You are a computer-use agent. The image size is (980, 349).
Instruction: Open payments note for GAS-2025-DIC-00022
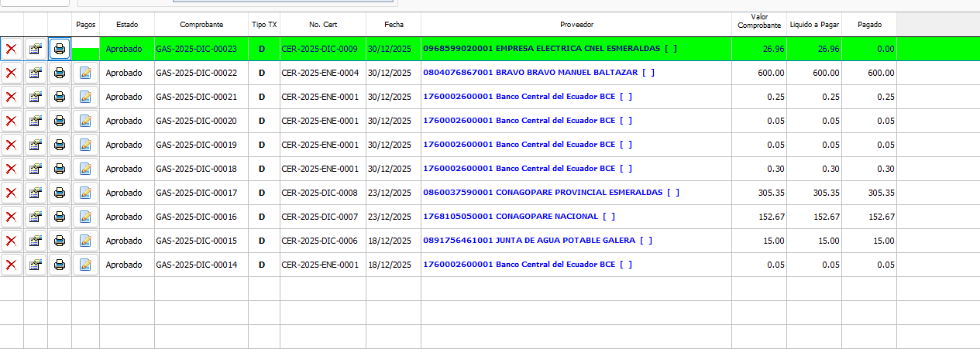[85, 74]
